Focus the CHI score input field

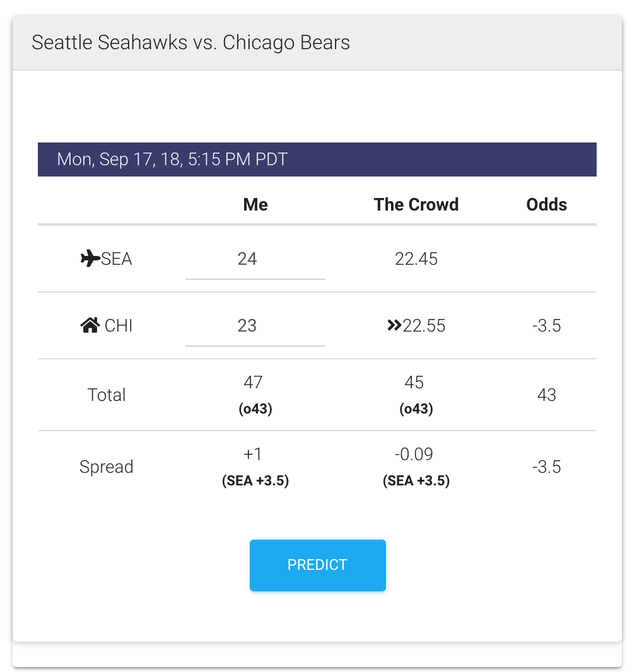click(255, 326)
